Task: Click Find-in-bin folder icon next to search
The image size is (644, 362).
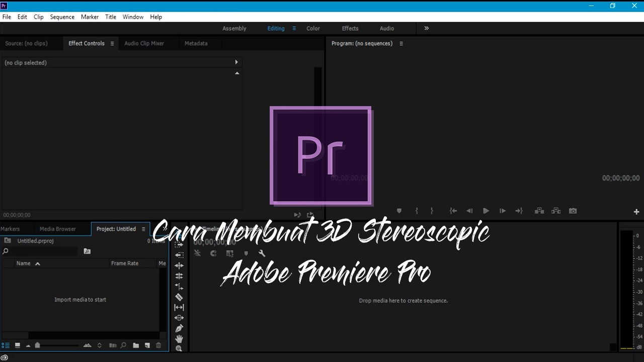Action: pos(87,251)
